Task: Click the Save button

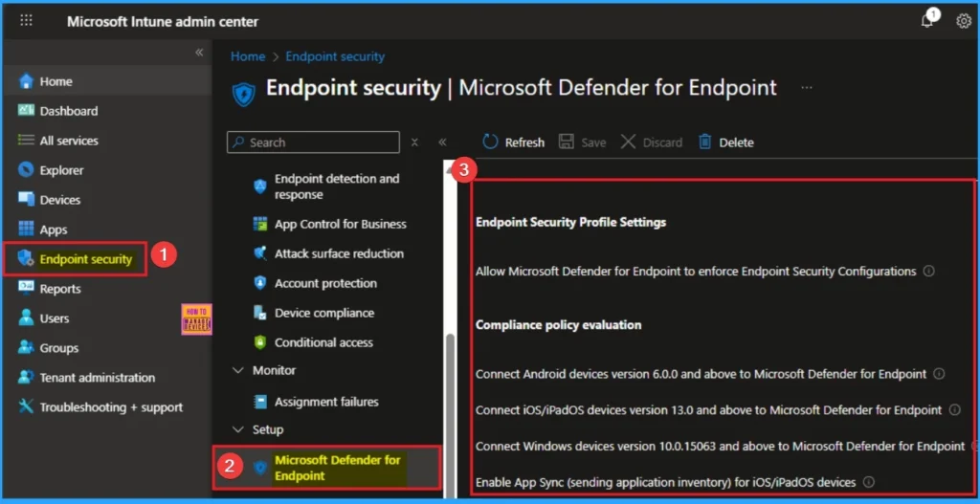Action: point(583,142)
